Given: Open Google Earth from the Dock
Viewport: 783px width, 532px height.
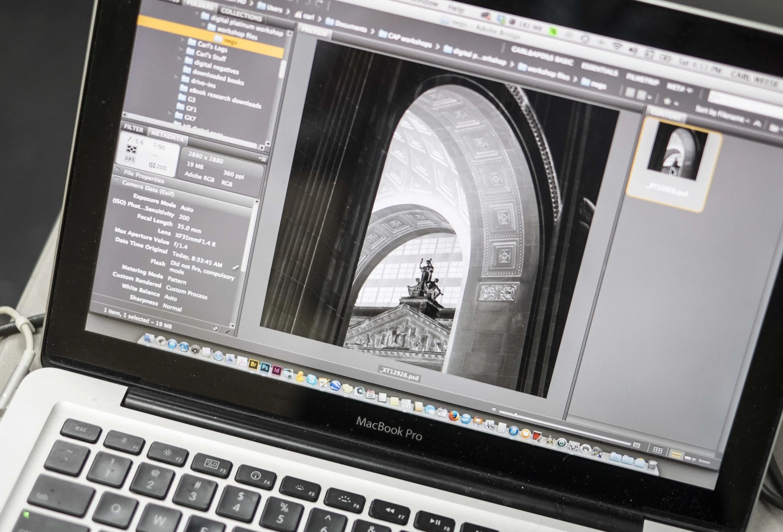Looking at the screenshot, I should 335,386.
